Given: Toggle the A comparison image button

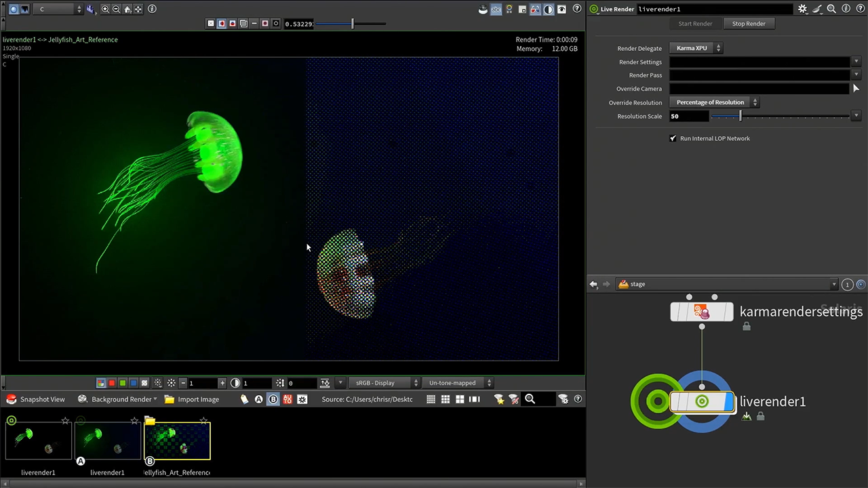Looking at the screenshot, I should tap(258, 399).
